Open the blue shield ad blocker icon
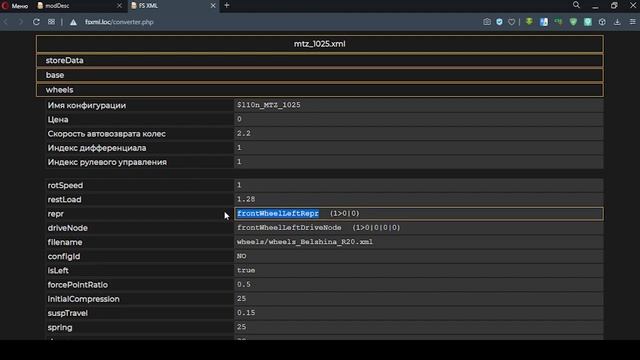The width and height of the screenshot is (640, 360). [x=499, y=22]
